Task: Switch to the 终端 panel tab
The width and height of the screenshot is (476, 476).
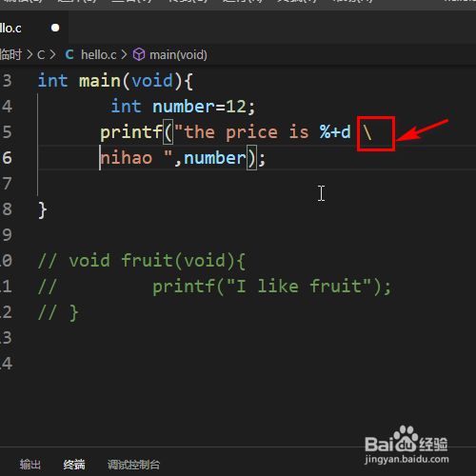Action: (74, 465)
